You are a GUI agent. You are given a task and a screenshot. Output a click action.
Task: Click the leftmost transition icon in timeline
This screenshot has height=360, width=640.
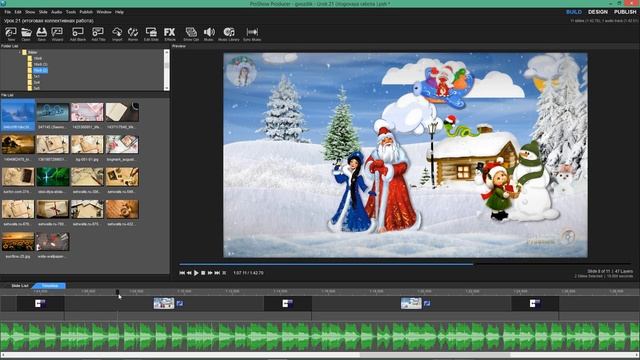click(40, 303)
